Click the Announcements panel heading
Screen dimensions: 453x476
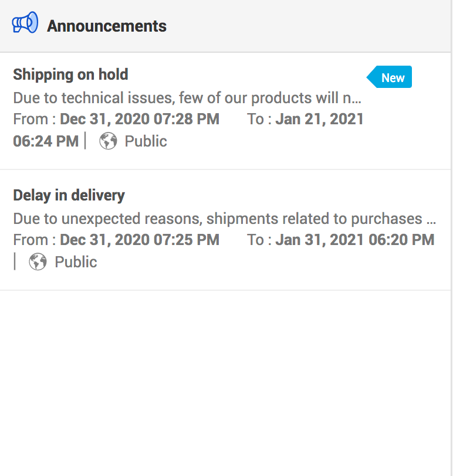tap(107, 26)
